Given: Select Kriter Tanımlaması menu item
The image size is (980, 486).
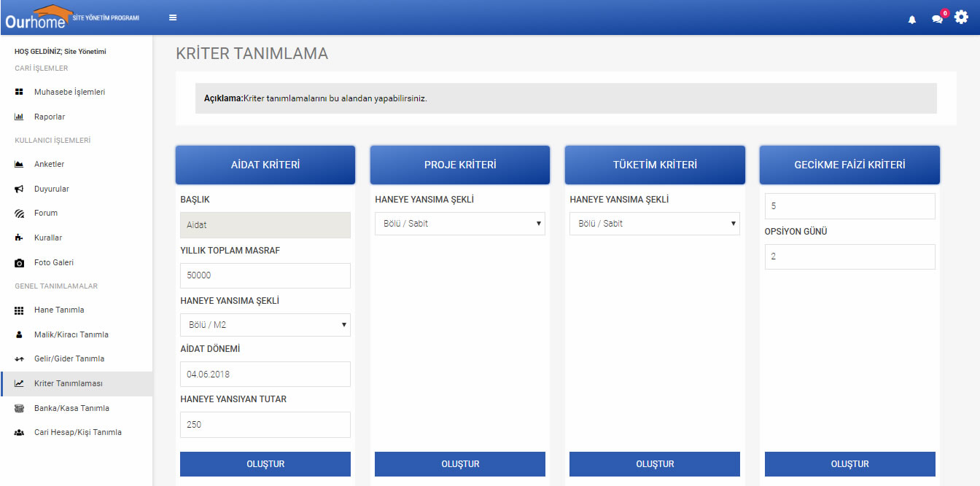Looking at the screenshot, I should tap(77, 383).
